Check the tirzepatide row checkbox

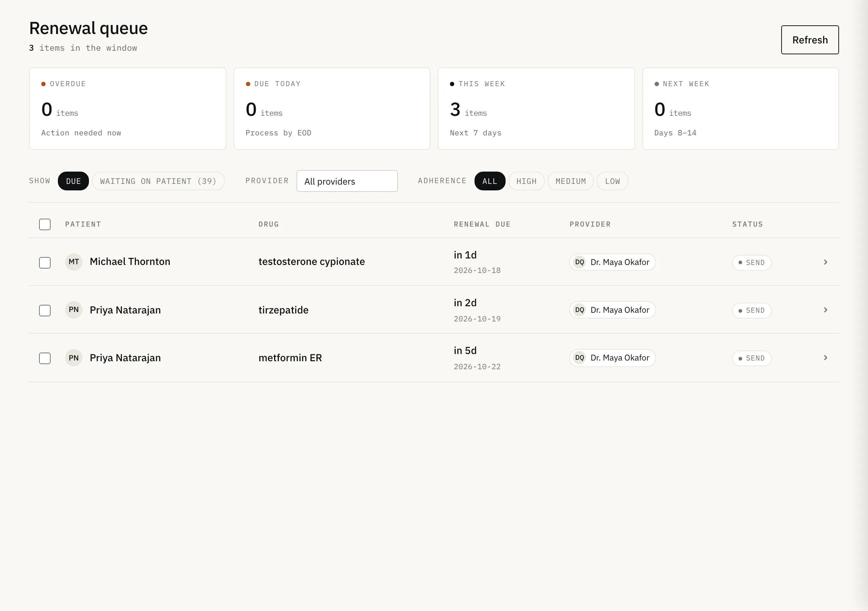point(45,311)
